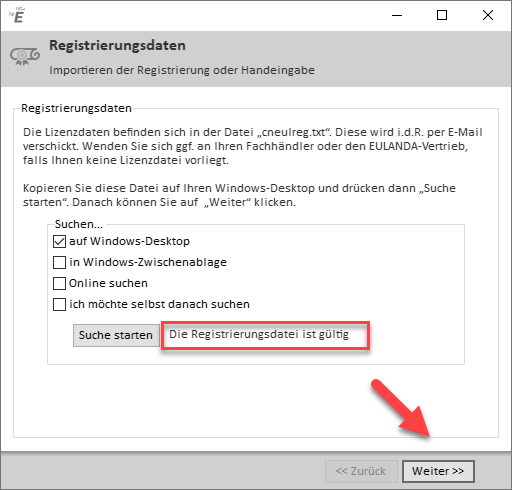The width and height of the screenshot is (512, 490).
Task: Check "ich möchte selbst danach suchen"
Action: (x=59, y=304)
